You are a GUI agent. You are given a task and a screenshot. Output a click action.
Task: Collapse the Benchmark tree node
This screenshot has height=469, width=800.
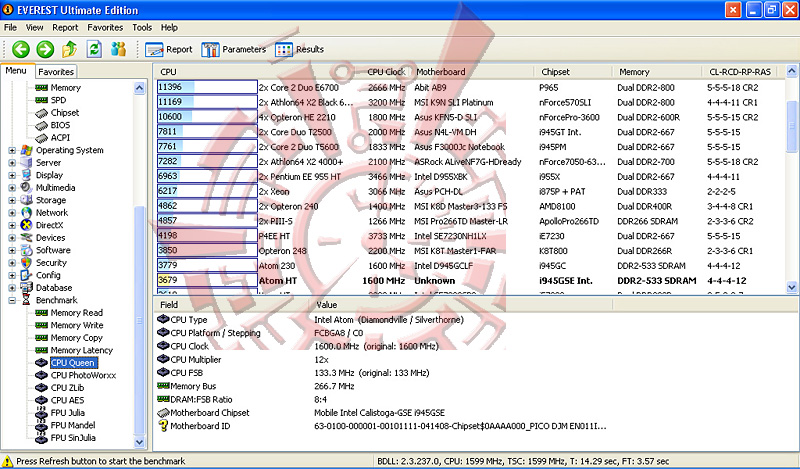(x=12, y=301)
